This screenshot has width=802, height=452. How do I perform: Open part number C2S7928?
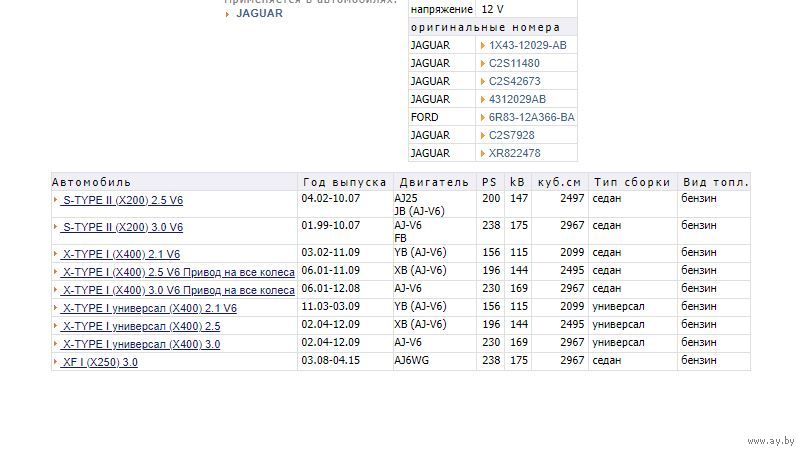[511, 135]
